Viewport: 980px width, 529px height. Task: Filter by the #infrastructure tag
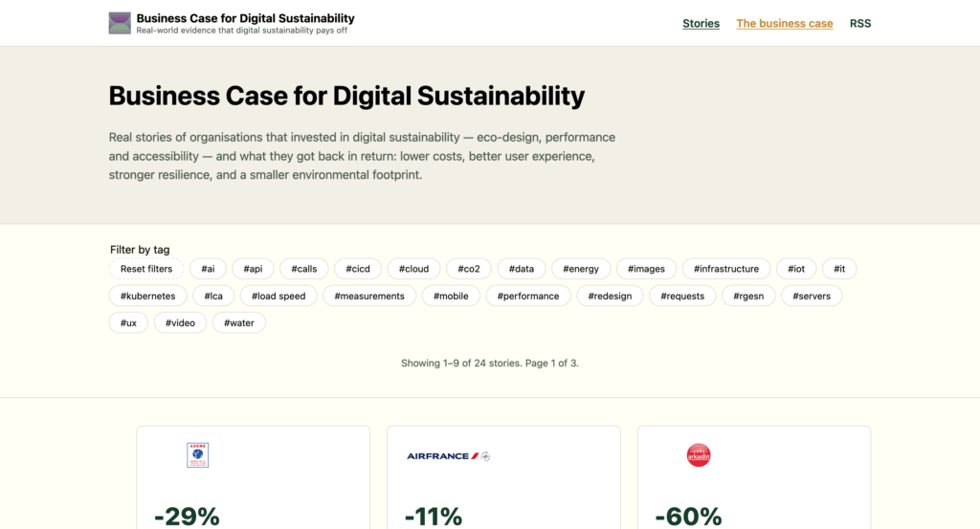click(x=726, y=269)
